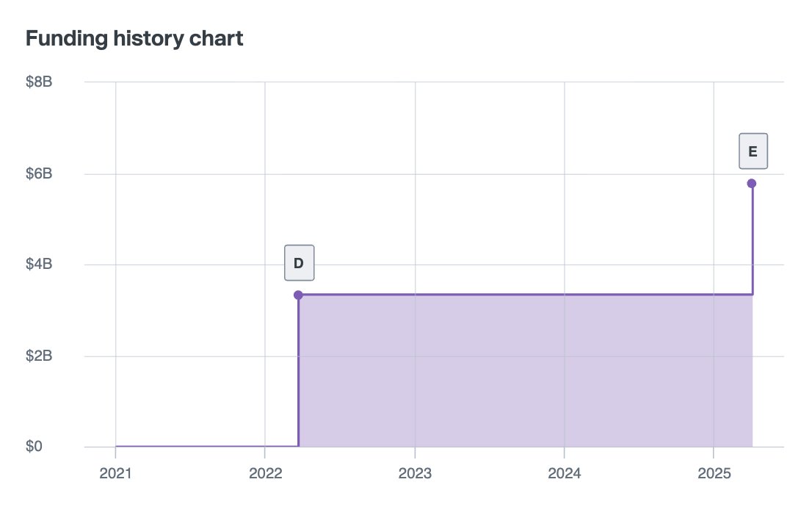
Task: Click the plateau's top edge line near 2024
Action: pos(565,295)
